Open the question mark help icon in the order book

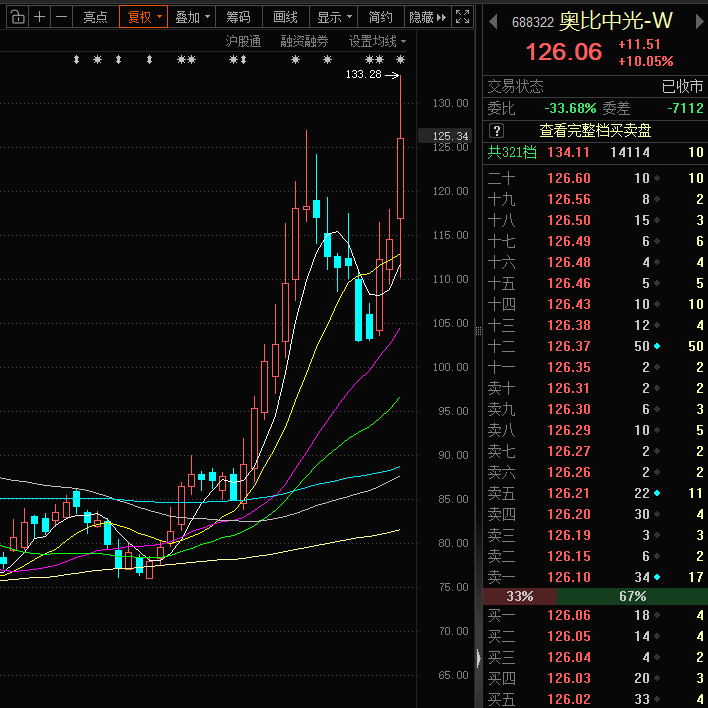pos(496,131)
